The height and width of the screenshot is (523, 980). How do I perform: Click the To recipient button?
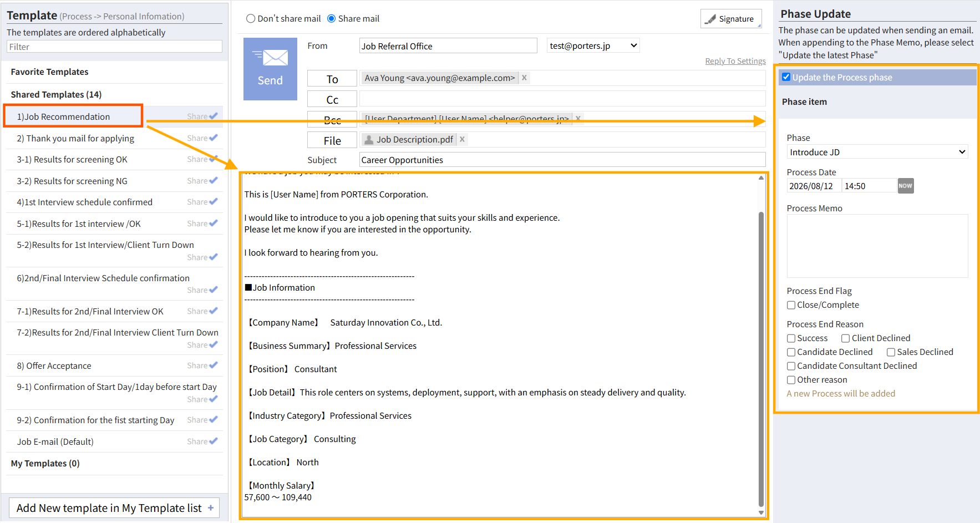coord(332,79)
